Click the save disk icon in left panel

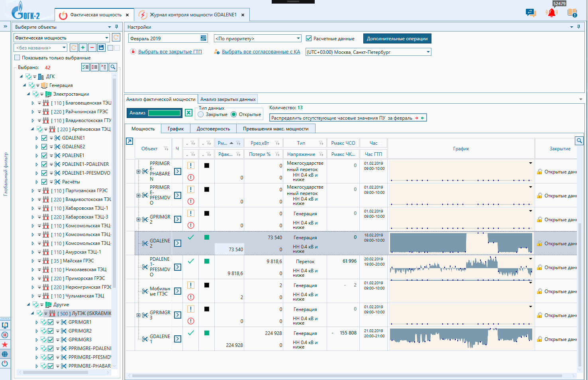click(x=101, y=47)
